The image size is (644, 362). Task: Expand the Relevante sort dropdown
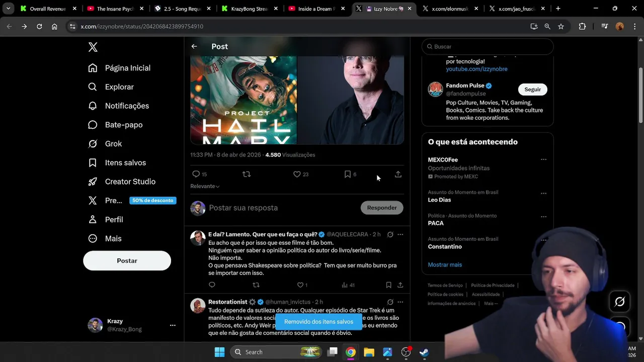pos(205,186)
